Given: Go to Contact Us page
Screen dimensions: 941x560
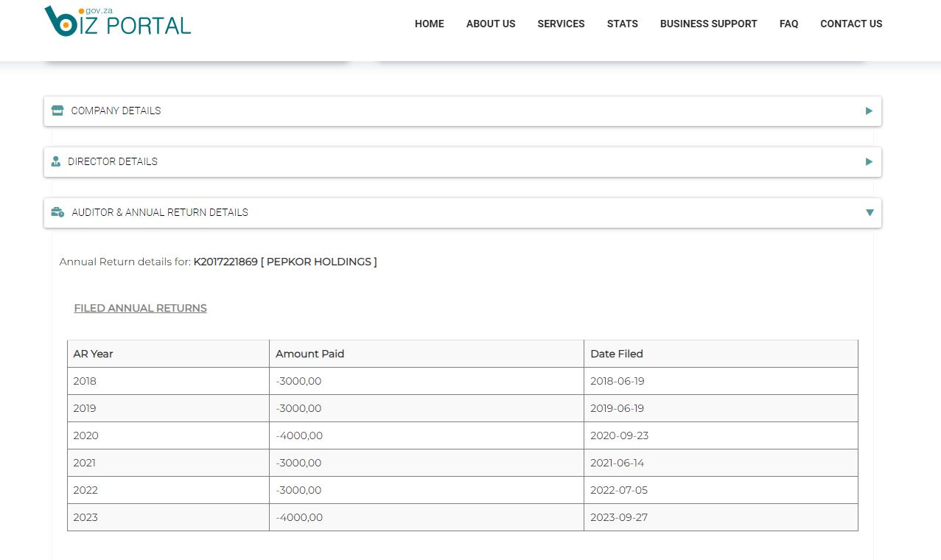Looking at the screenshot, I should coord(851,24).
